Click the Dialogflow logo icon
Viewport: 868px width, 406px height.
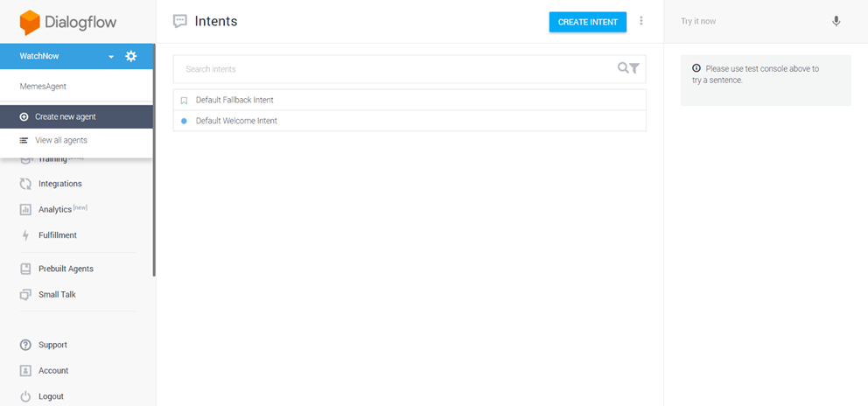[30, 23]
